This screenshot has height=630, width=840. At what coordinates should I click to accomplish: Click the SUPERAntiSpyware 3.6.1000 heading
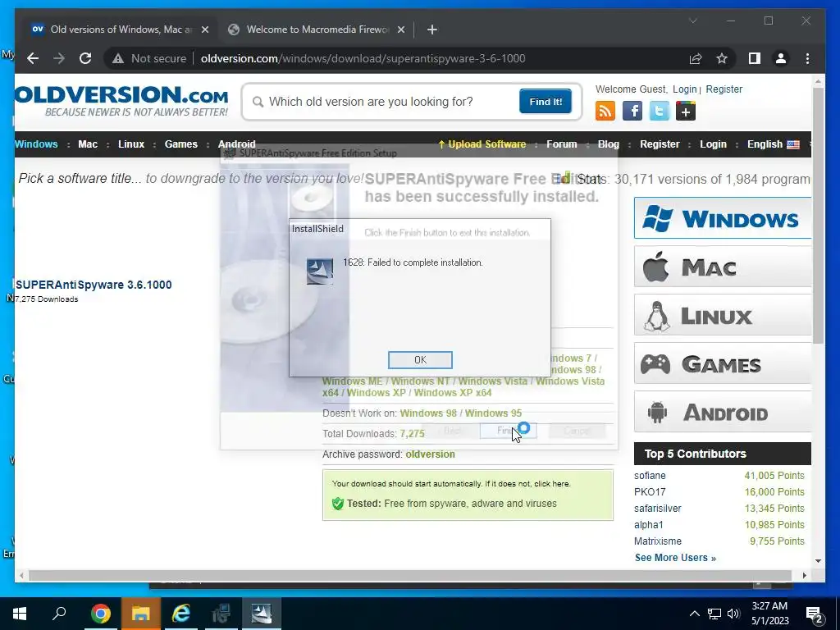pyautogui.click(x=94, y=285)
